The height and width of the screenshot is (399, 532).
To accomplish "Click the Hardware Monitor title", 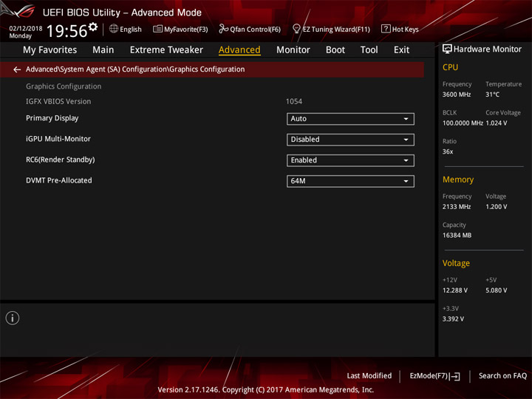I will pyautogui.click(x=488, y=50).
